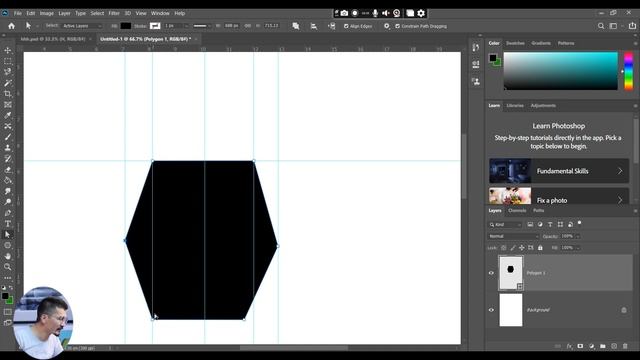This screenshot has height=360, width=640.
Task: Open the Window menu
Action: pos(160,13)
